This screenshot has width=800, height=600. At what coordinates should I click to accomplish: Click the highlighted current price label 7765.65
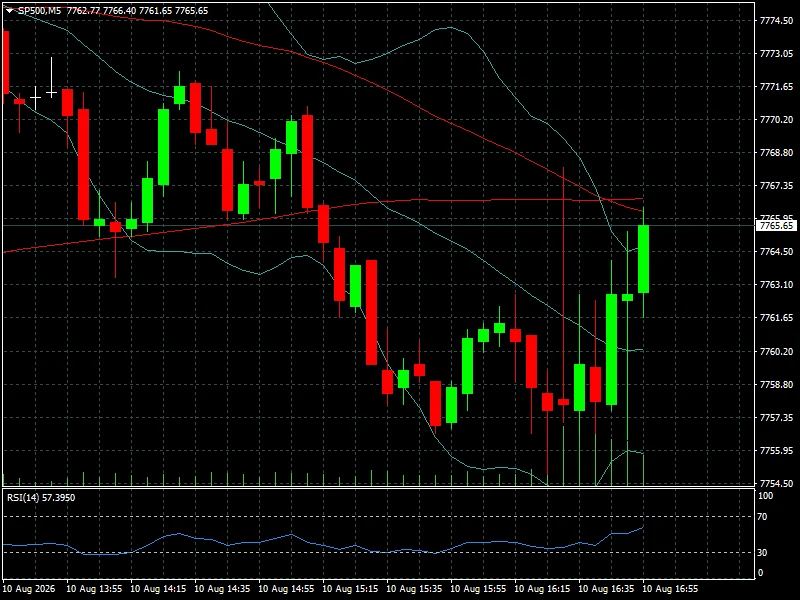(776, 226)
